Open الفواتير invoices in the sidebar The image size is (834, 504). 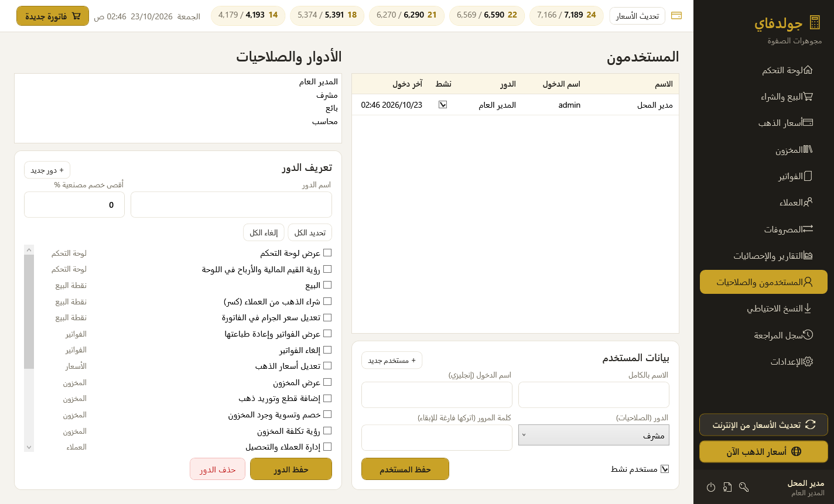[764, 176]
